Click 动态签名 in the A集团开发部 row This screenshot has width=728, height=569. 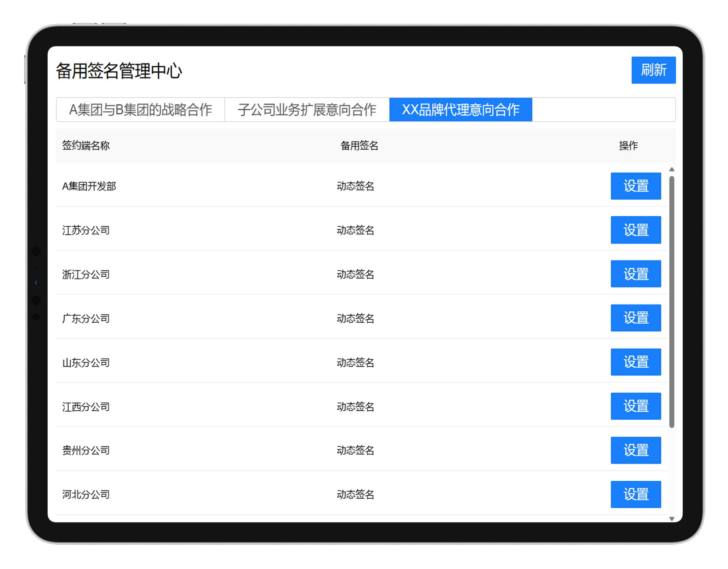(355, 186)
